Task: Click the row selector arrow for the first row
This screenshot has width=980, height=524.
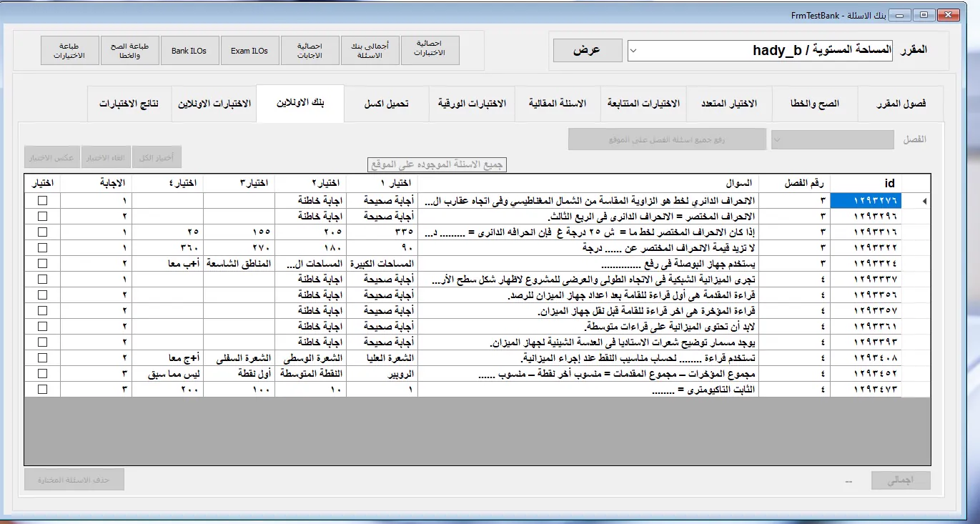Action: tap(916, 201)
